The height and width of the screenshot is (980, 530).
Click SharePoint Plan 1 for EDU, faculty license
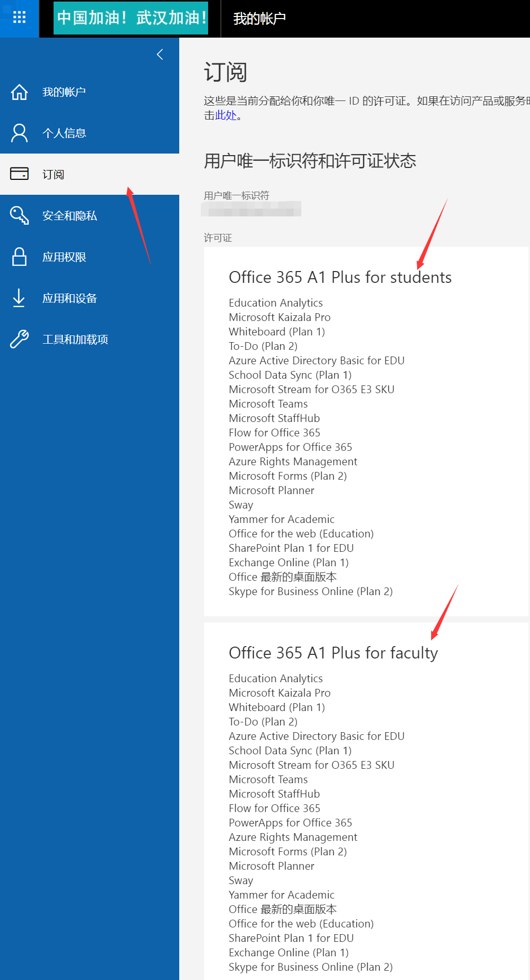(291, 938)
